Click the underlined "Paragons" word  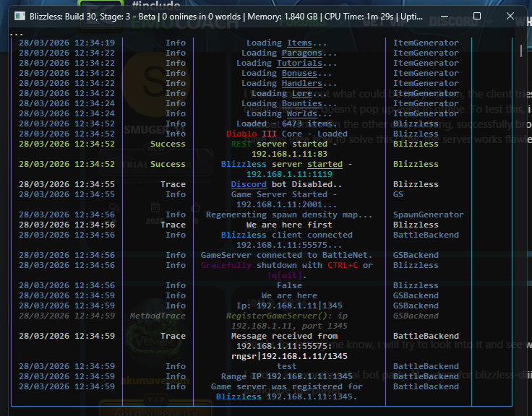[x=302, y=53]
